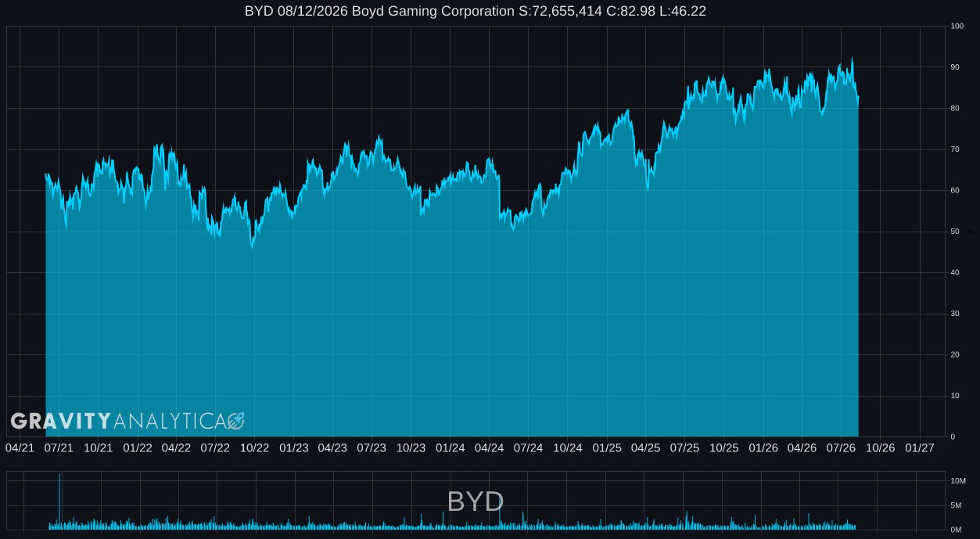Click the 04/24 date label on the x-axis

(x=489, y=448)
